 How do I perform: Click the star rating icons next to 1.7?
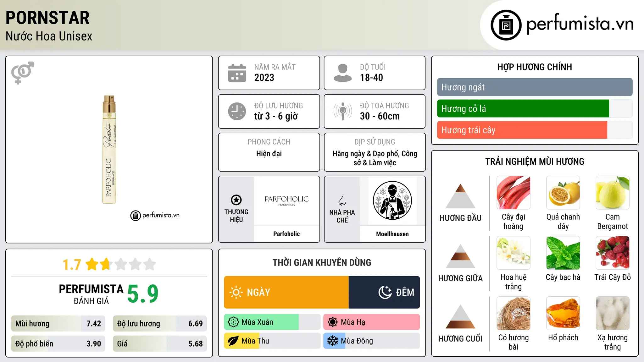pos(121,264)
